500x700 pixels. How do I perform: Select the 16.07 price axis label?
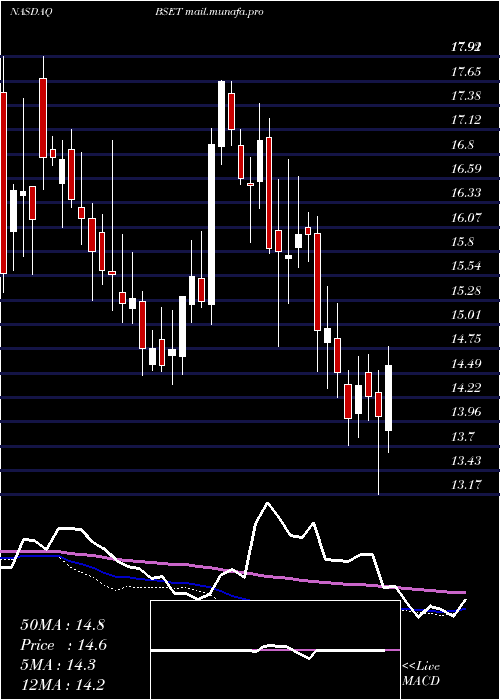click(466, 217)
